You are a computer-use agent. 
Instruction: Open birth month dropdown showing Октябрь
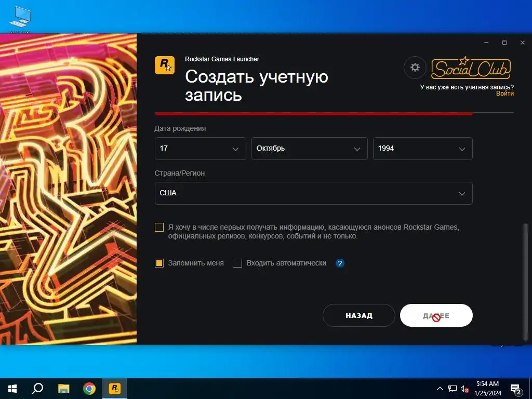[310, 148]
